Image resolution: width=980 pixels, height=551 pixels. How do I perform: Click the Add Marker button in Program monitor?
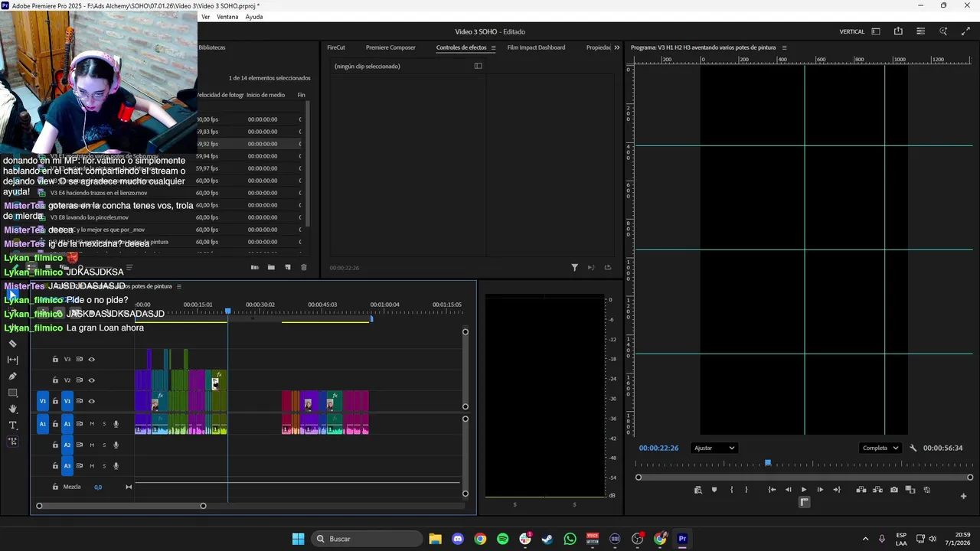tap(714, 490)
